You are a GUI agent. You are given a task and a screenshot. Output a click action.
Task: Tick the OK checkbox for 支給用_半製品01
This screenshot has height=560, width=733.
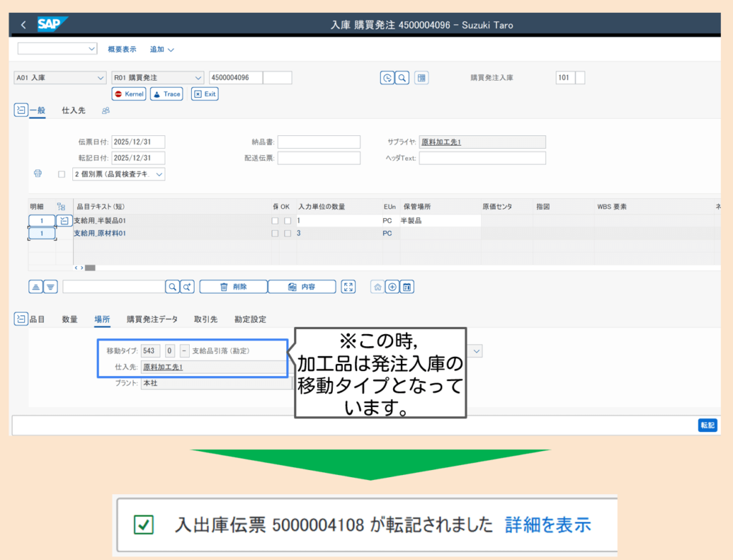coord(287,221)
